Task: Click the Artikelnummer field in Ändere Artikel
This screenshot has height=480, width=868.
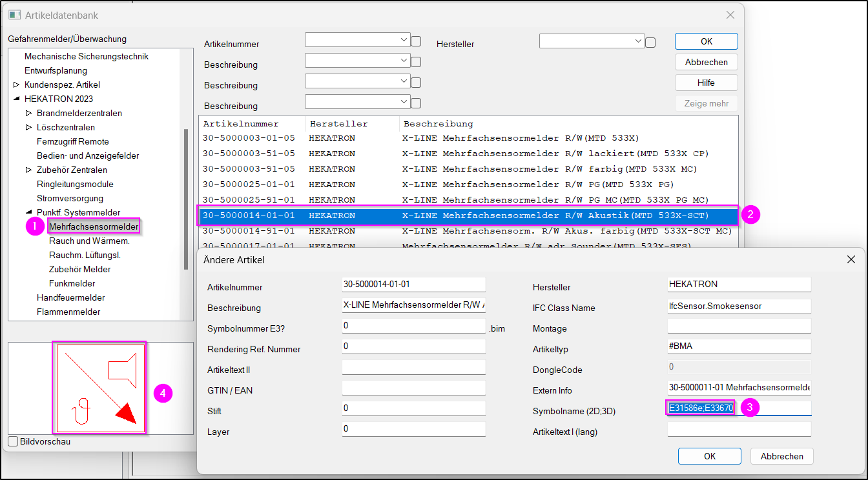Action: (x=413, y=285)
